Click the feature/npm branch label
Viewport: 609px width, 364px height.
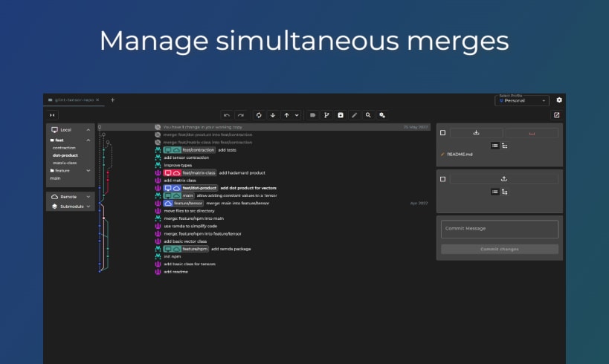click(186, 249)
